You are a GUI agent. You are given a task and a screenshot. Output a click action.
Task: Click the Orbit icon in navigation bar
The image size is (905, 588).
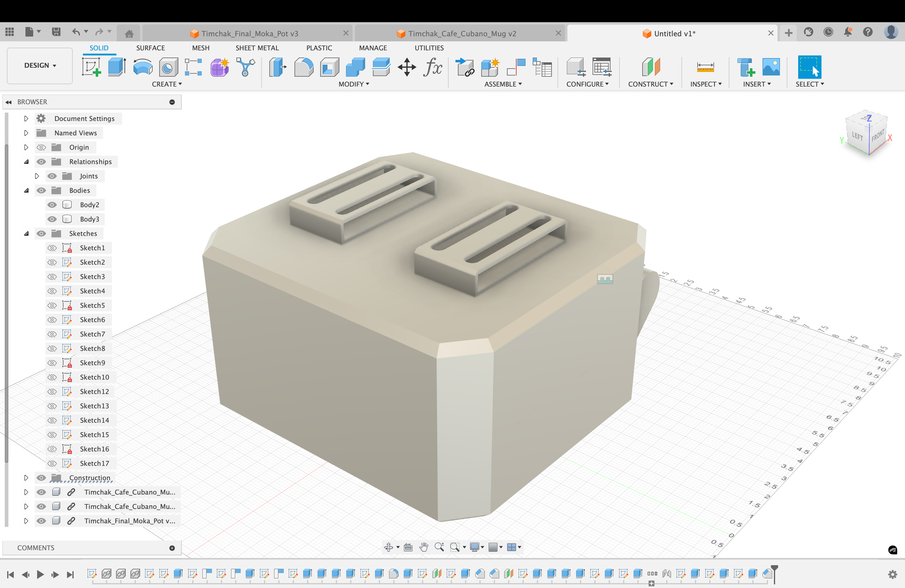point(388,547)
